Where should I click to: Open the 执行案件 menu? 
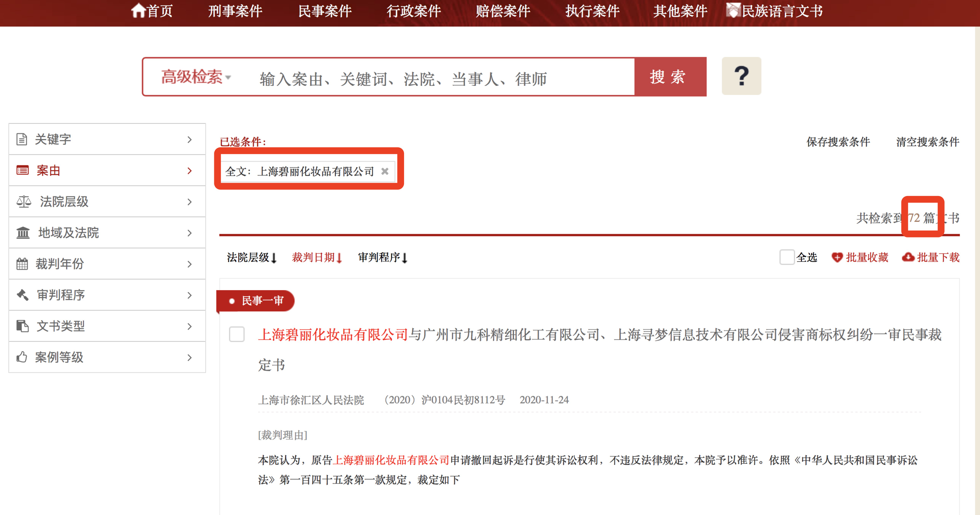tap(592, 11)
